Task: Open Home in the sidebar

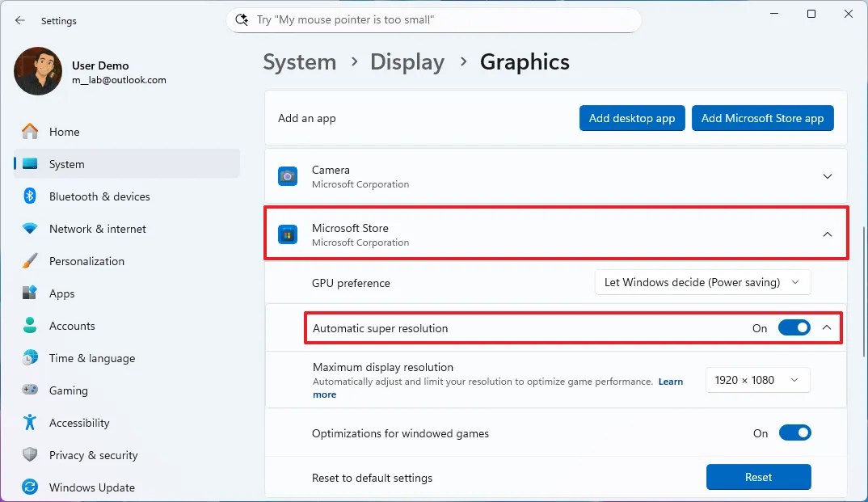Action: pyautogui.click(x=127, y=132)
